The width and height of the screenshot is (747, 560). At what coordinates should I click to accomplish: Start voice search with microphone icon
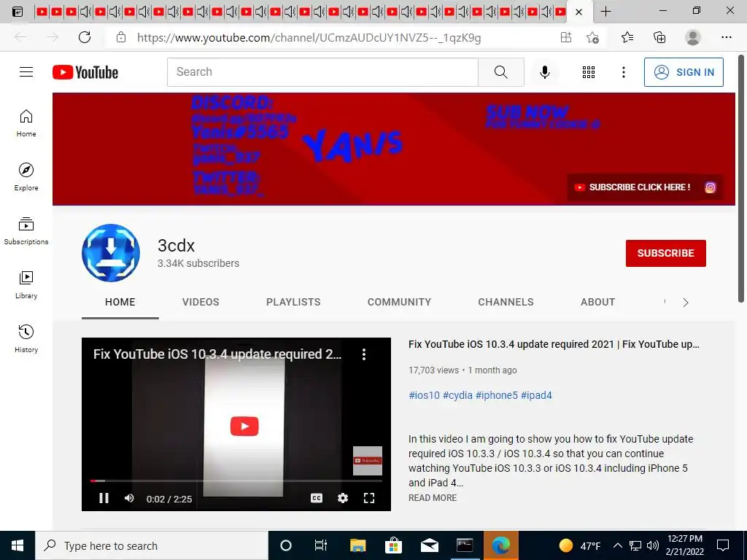tap(544, 72)
